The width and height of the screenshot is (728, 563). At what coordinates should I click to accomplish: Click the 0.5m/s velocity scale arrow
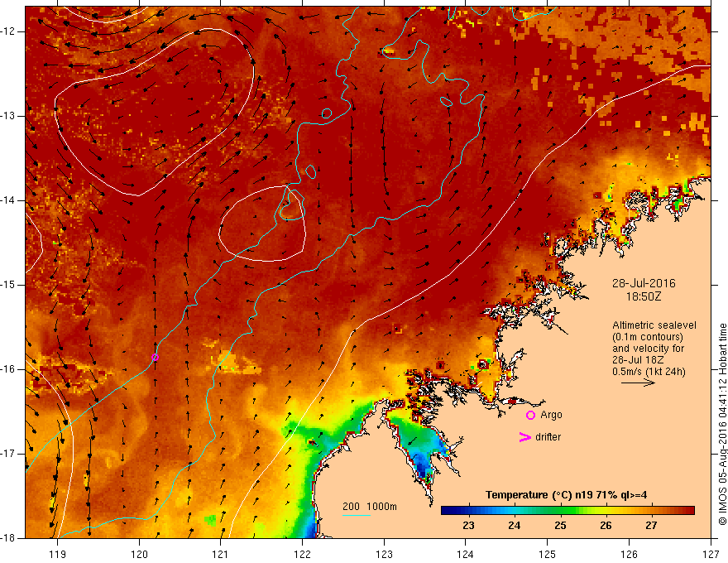[638, 383]
